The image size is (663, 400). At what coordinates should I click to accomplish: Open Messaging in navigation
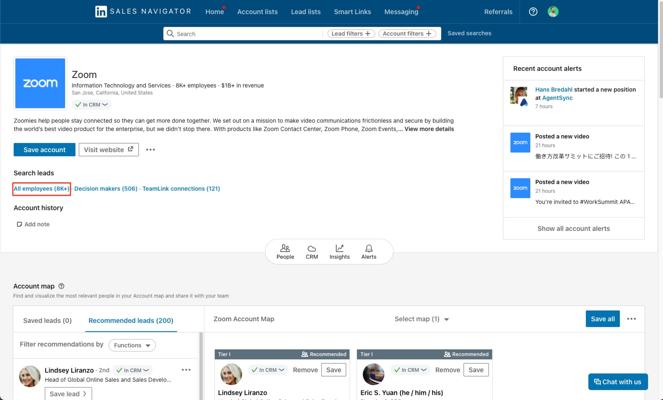point(401,12)
